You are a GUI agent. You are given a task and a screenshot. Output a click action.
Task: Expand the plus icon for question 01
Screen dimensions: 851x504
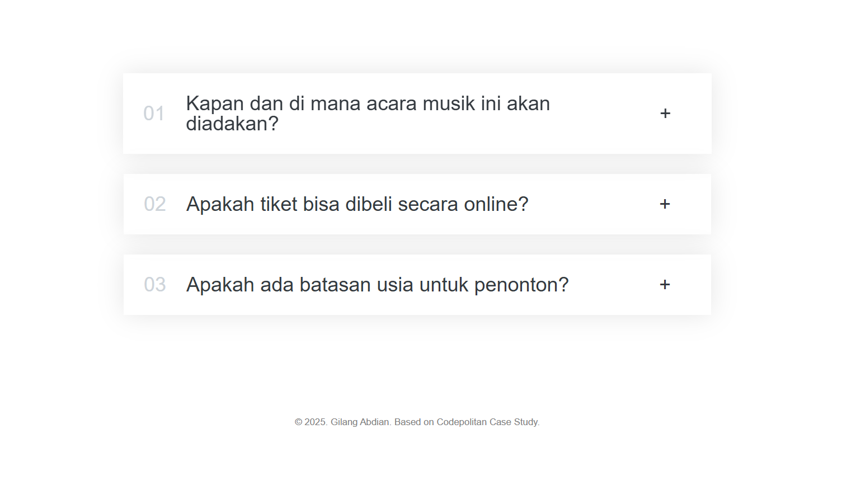click(x=665, y=114)
